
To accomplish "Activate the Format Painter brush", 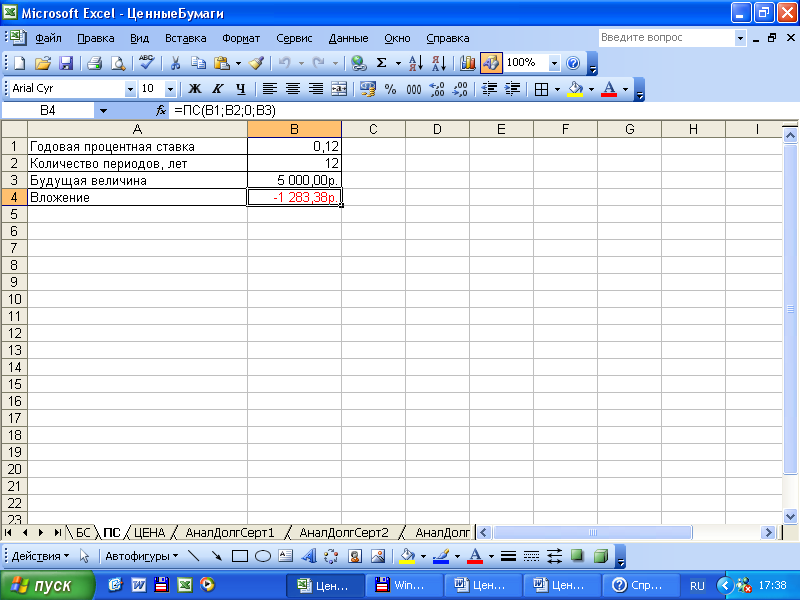I will (256, 63).
